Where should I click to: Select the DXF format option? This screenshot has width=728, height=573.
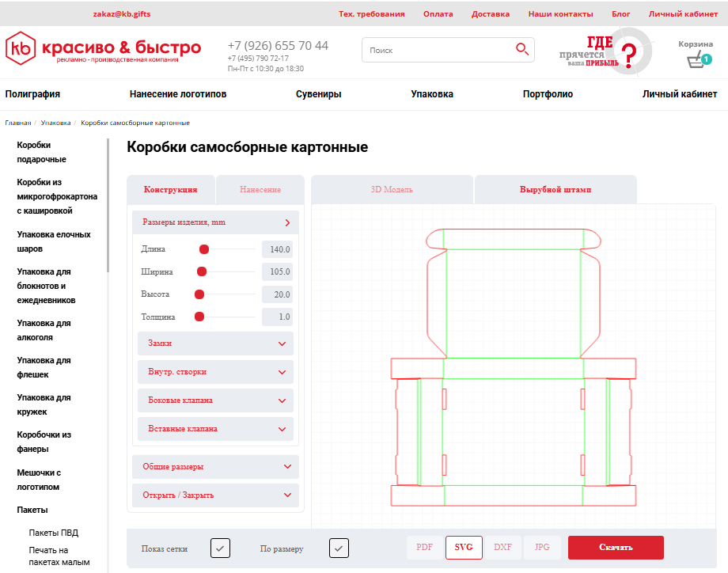click(x=502, y=547)
